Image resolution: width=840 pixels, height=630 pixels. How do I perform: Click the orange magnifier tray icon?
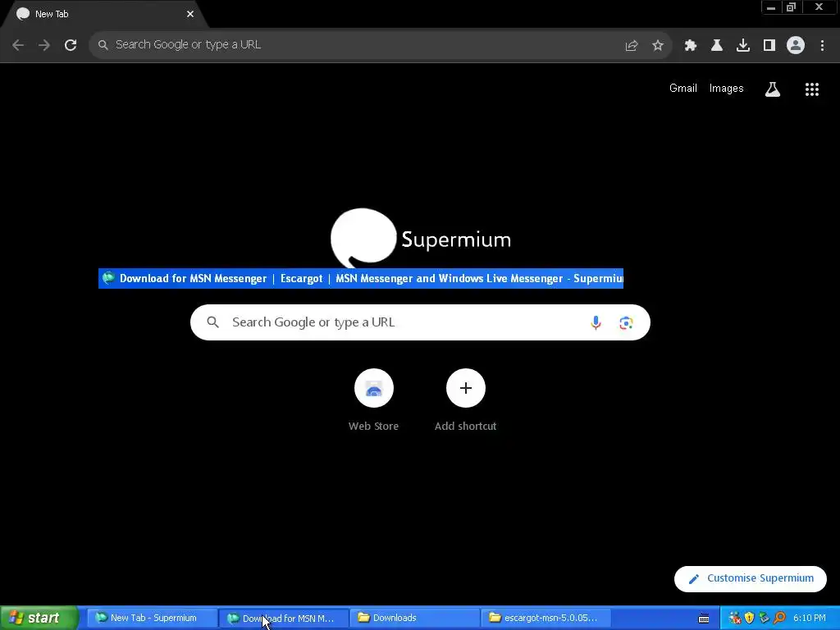click(x=779, y=619)
